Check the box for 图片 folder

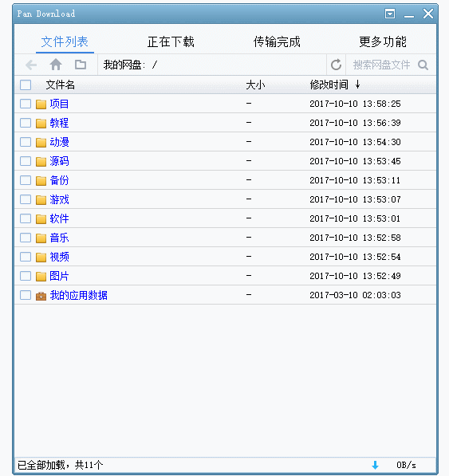pos(26,276)
